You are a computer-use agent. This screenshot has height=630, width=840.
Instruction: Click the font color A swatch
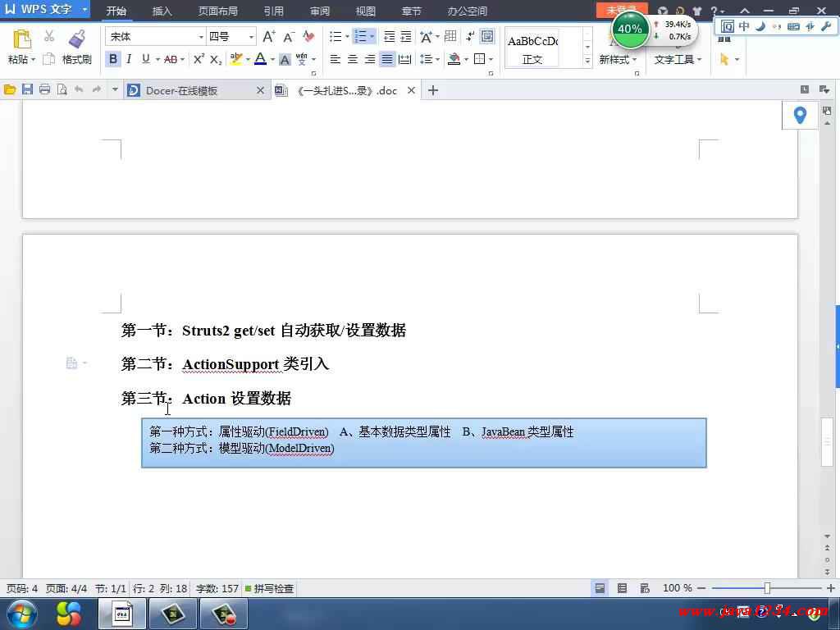tap(260, 59)
